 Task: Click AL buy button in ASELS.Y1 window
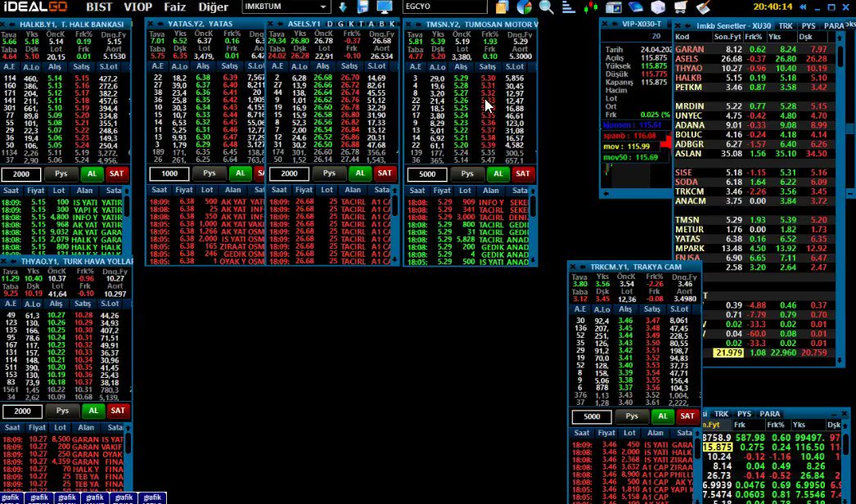360,173
